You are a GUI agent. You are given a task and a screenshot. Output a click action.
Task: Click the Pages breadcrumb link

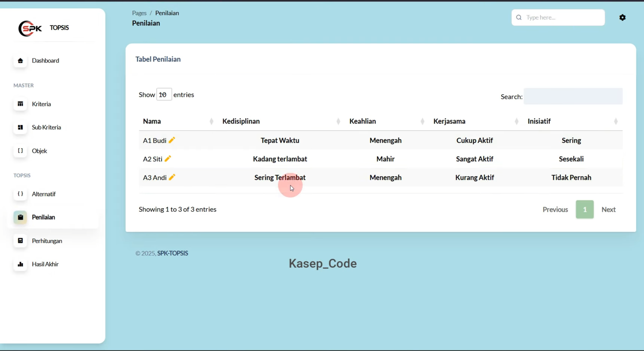pos(139,13)
